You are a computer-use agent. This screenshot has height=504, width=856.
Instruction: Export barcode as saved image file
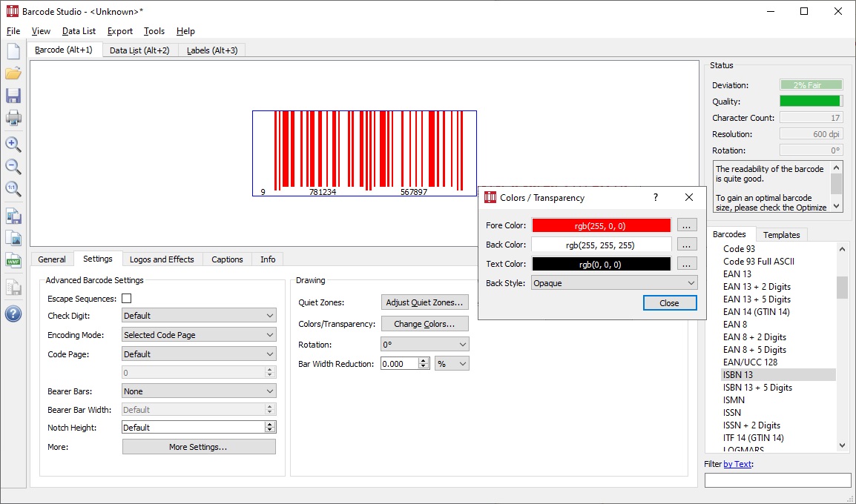[x=13, y=216]
